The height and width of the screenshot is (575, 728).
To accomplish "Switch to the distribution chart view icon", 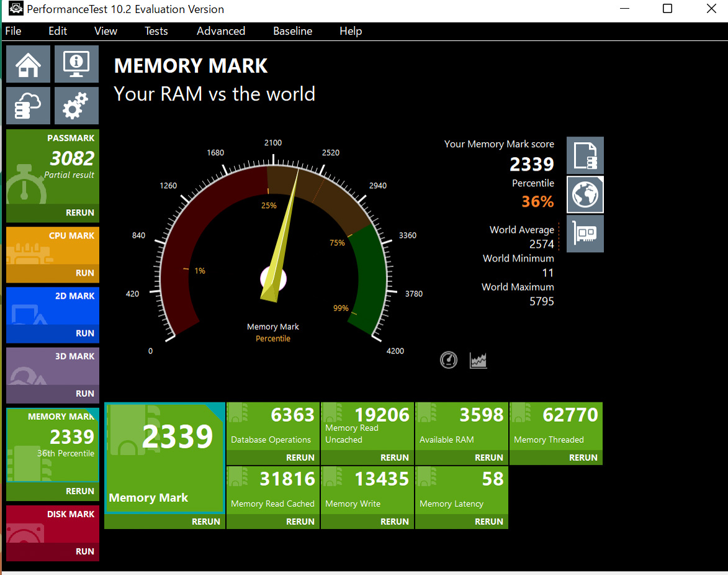I will point(479,360).
